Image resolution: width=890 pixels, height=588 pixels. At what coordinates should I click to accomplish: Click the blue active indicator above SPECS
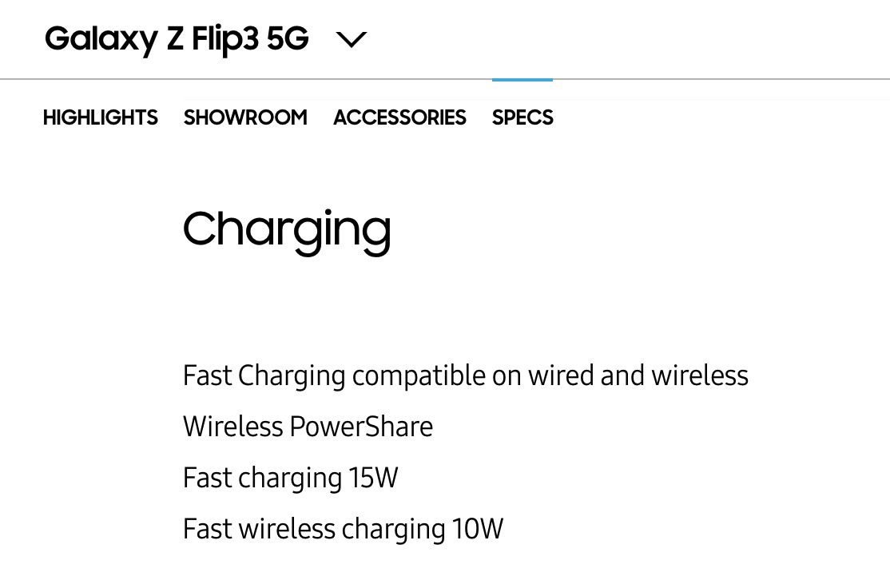pos(522,80)
